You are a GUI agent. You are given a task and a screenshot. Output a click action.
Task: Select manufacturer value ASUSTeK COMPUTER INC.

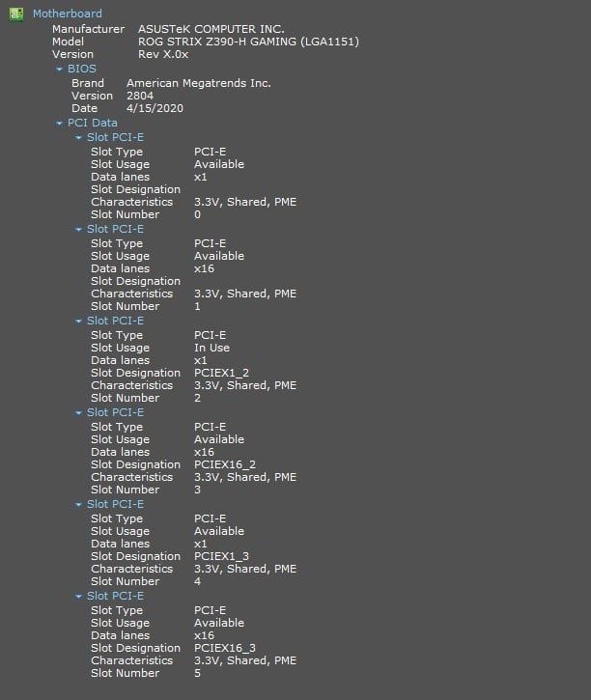point(211,29)
